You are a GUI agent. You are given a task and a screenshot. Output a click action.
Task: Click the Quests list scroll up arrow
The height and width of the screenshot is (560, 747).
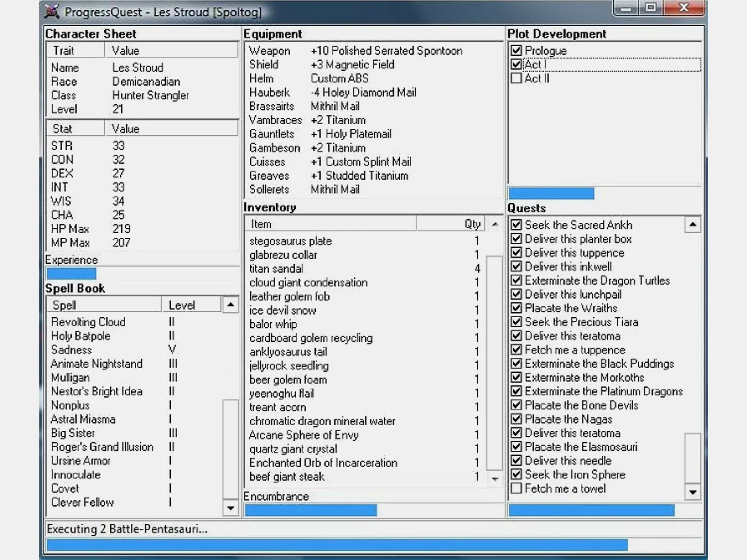693,224
